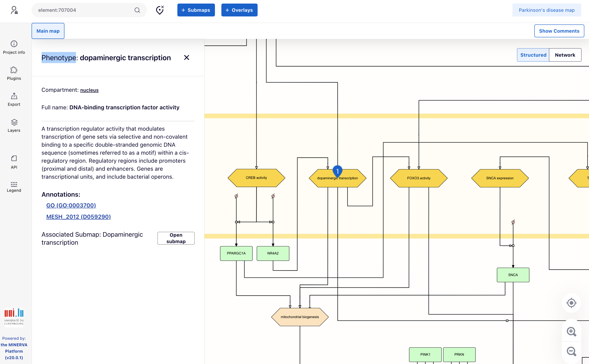This screenshot has height=364, width=589.
Task: Open the Project info panel
Action: click(x=14, y=47)
